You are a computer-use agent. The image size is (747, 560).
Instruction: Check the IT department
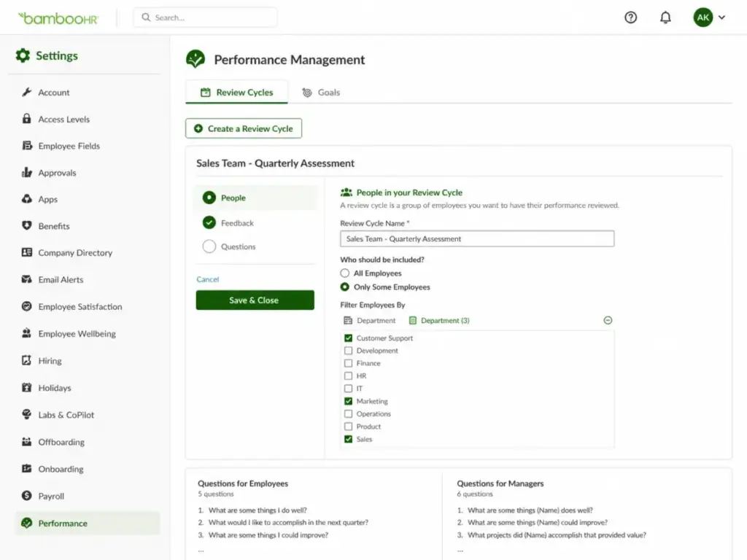348,388
